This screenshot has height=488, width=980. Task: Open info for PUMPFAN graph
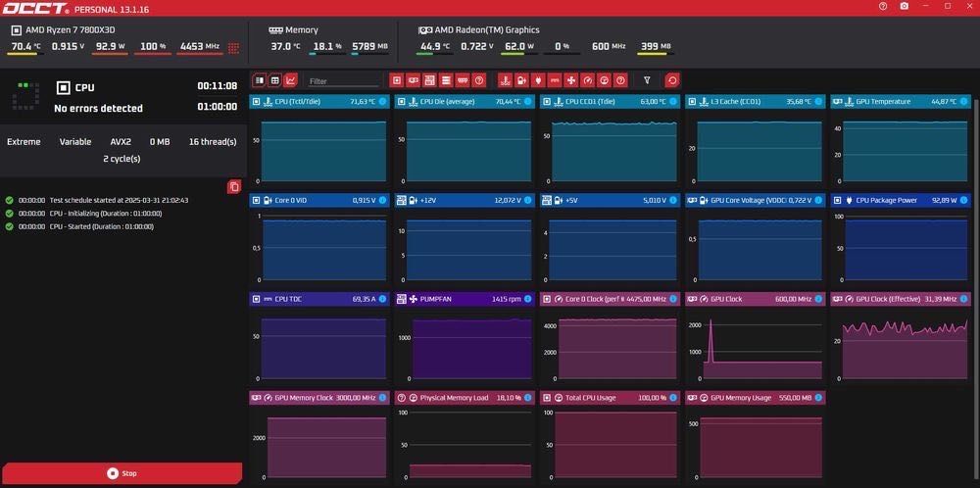point(527,299)
